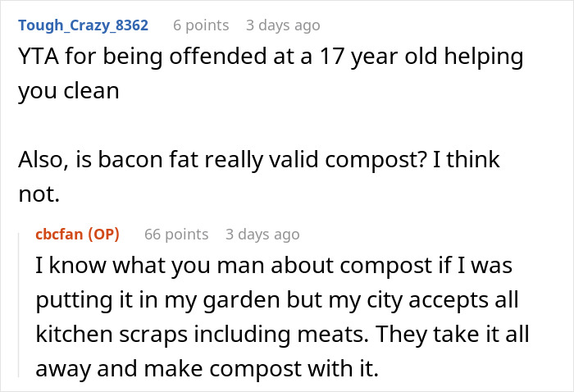Click the '6 points' score
Viewport: 574px width, 392px height.
pos(202,25)
